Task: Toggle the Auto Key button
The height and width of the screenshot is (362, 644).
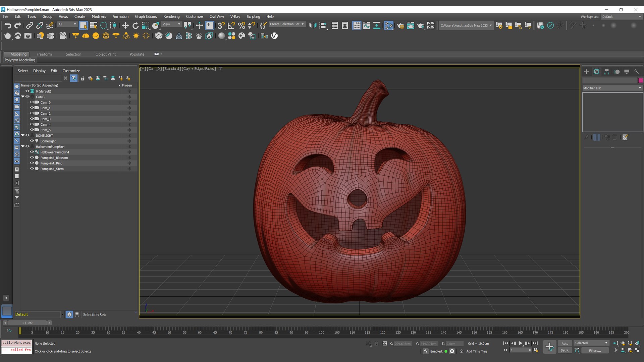Action: tap(565, 343)
